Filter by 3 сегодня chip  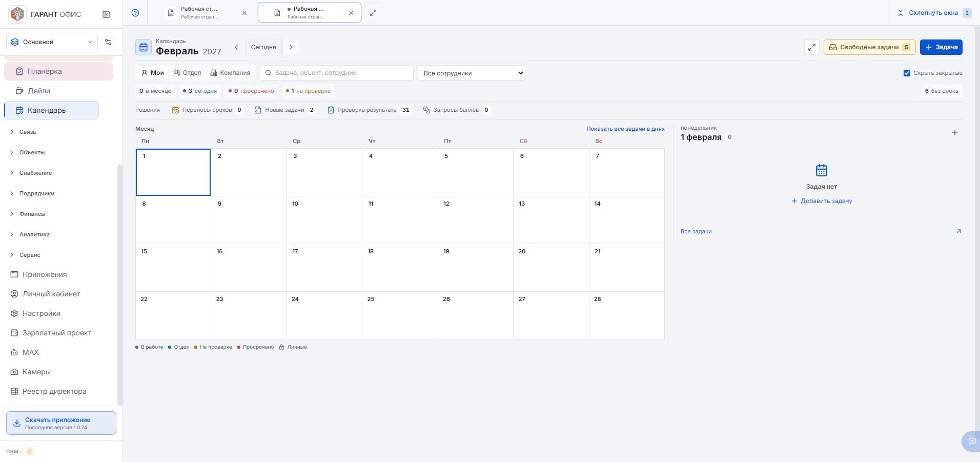pyautogui.click(x=200, y=91)
